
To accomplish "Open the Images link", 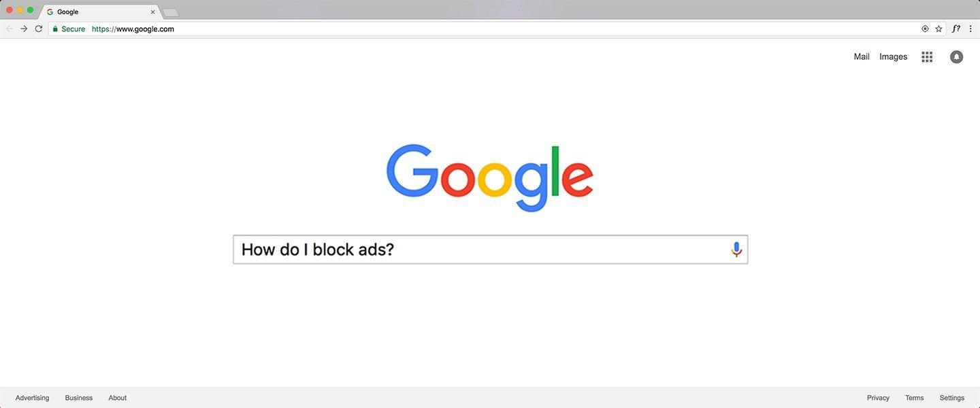I will tap(893, 57).
